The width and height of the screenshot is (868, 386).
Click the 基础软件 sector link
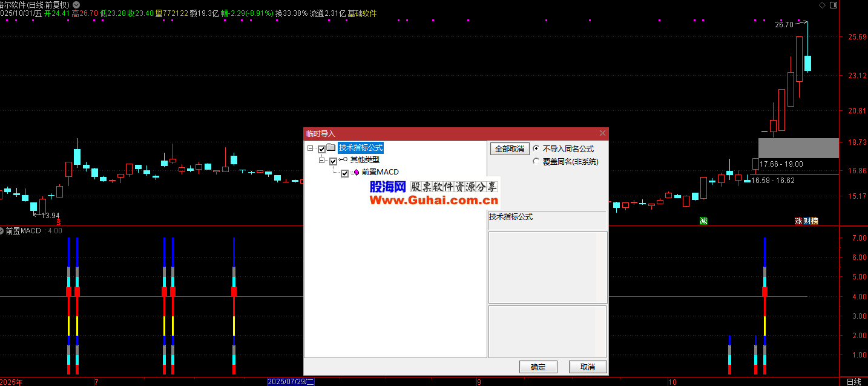click(362, 13)
